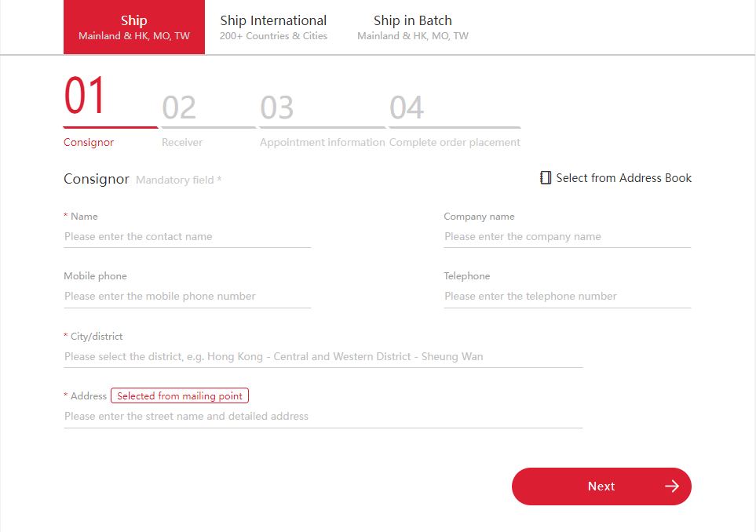756x532 pixels.
Task: Click the red Consignor step label
Action: [x=89, y=142]
